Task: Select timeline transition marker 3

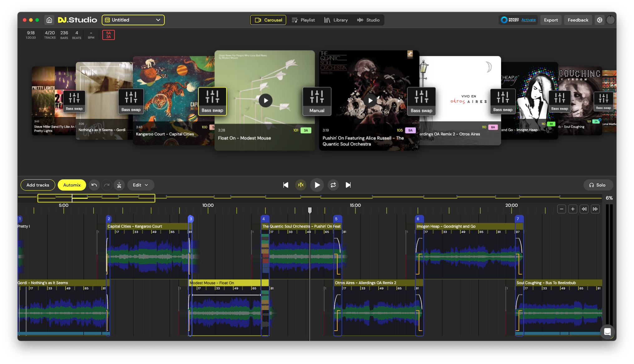Action: point(191,219)
